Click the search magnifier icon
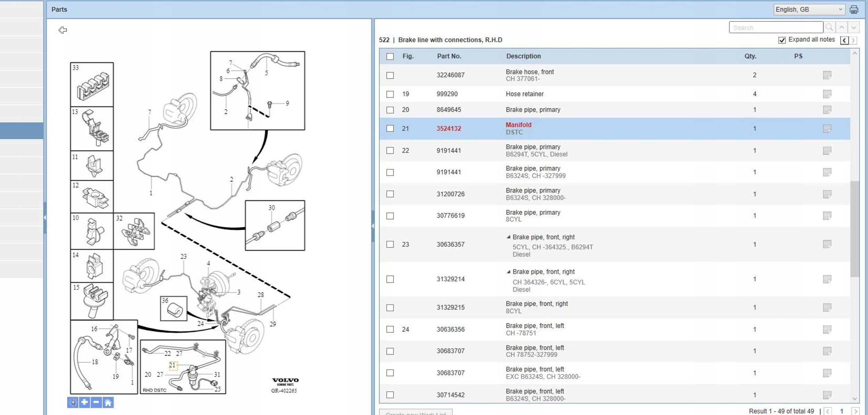This screenshot has height=415, width=868. click(829, 27)
